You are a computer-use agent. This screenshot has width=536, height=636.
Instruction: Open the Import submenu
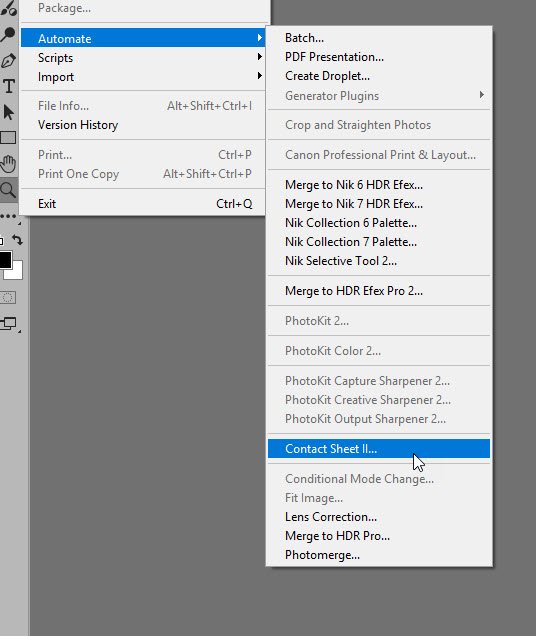[x=143, y=77]
